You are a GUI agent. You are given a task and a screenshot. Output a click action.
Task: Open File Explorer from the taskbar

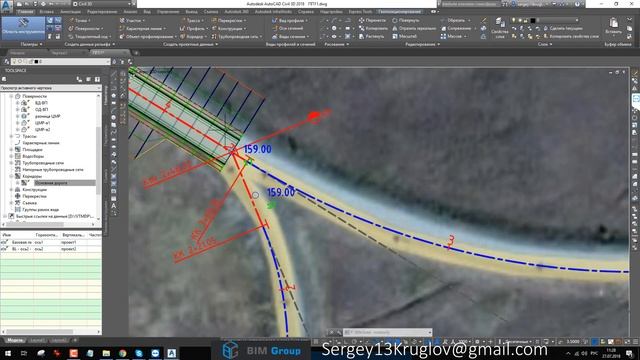pyautogui.click(x=106, y=353)
